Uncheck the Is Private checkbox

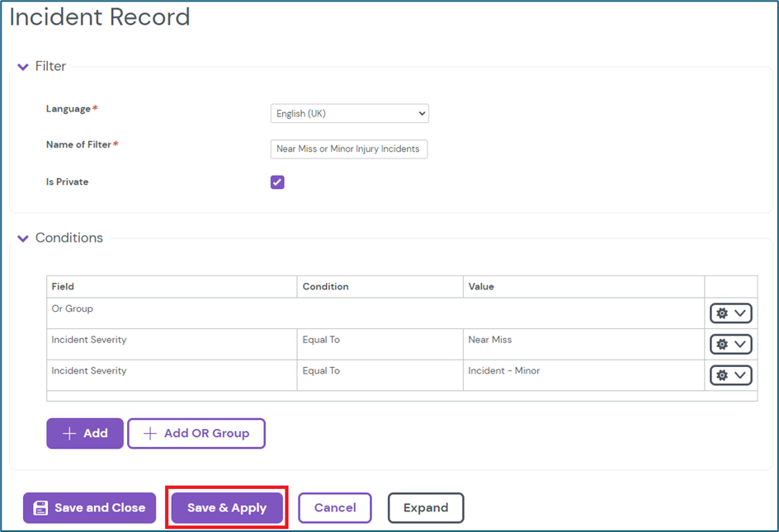277,182
